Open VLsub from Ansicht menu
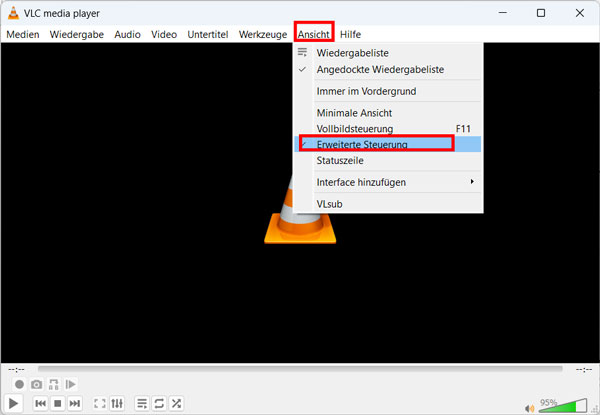Viewport: 600px width, 415px height. (x=387, y=204)
